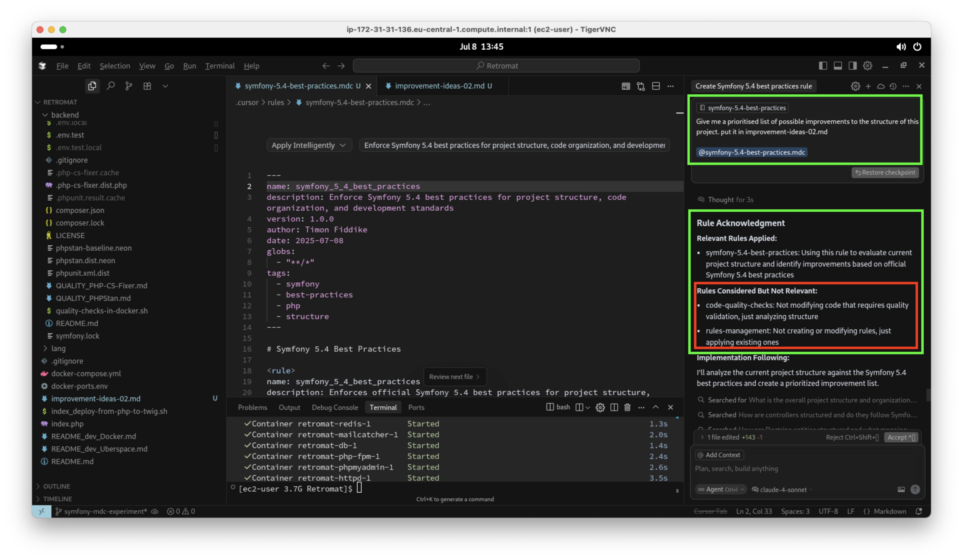Viewport: 963px width, 560px height.
Task: Click attach image icon in chat input
Action: (x=901, y=489)
